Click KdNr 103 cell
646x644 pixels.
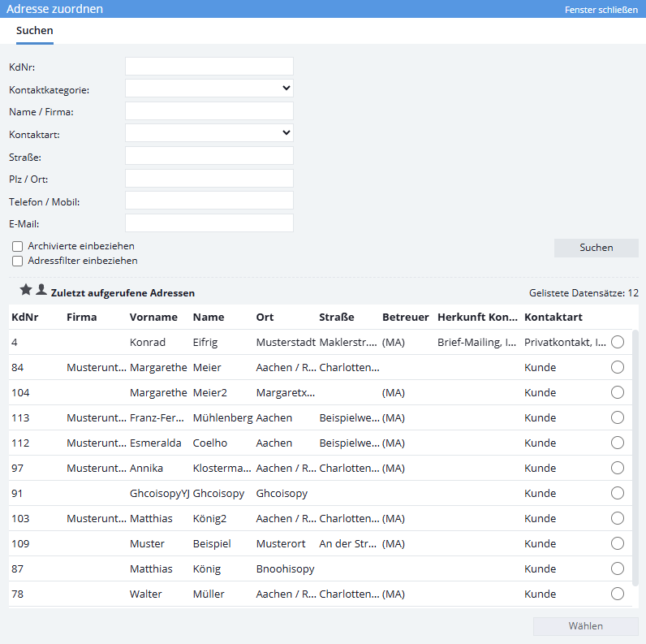pos(20,518)
